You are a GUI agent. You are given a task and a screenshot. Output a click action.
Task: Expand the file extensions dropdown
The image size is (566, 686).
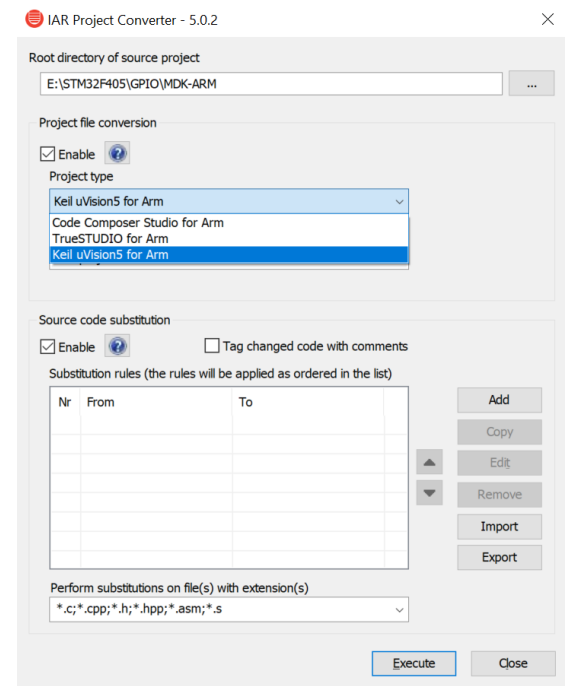[x=399, y=610]
